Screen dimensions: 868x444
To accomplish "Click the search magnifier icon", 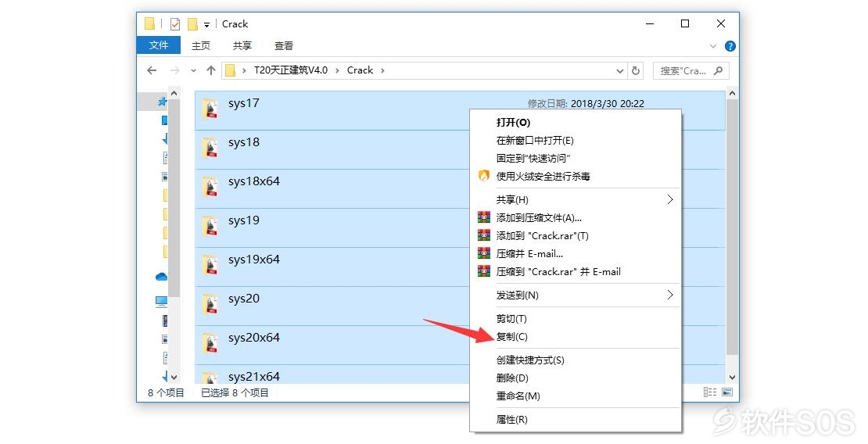I will (718, 71).
